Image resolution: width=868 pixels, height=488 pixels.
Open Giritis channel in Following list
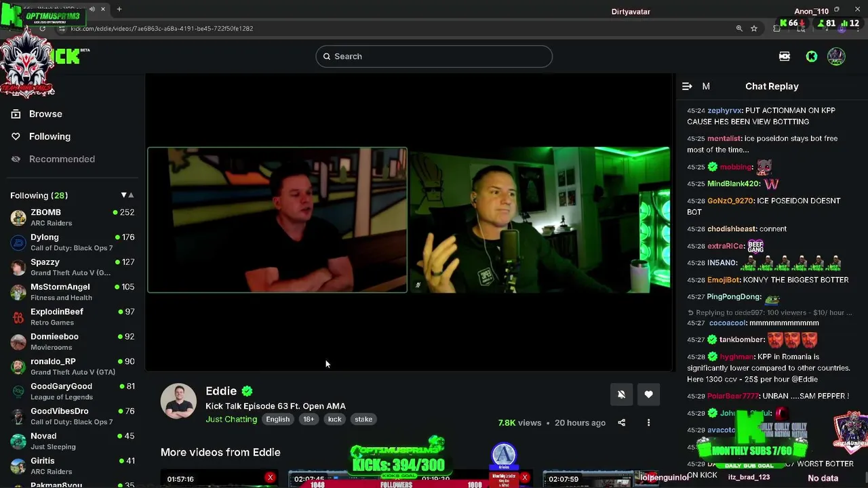[x=72, y=466]
